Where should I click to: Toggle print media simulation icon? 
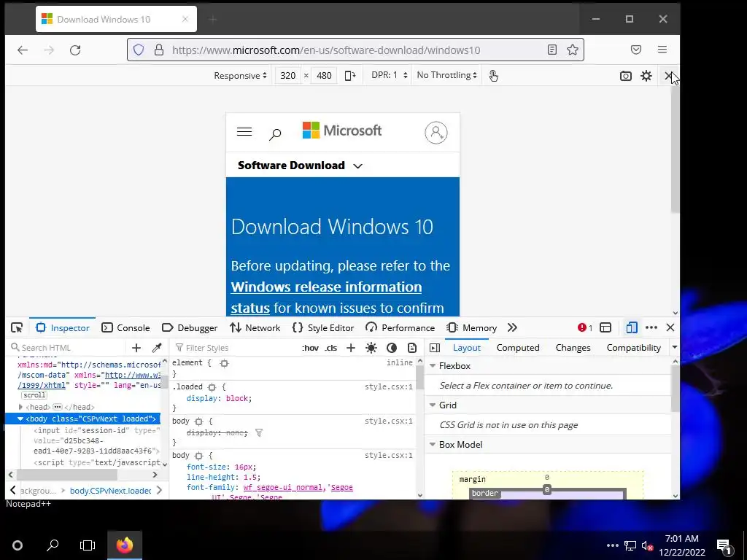[412, 348]
